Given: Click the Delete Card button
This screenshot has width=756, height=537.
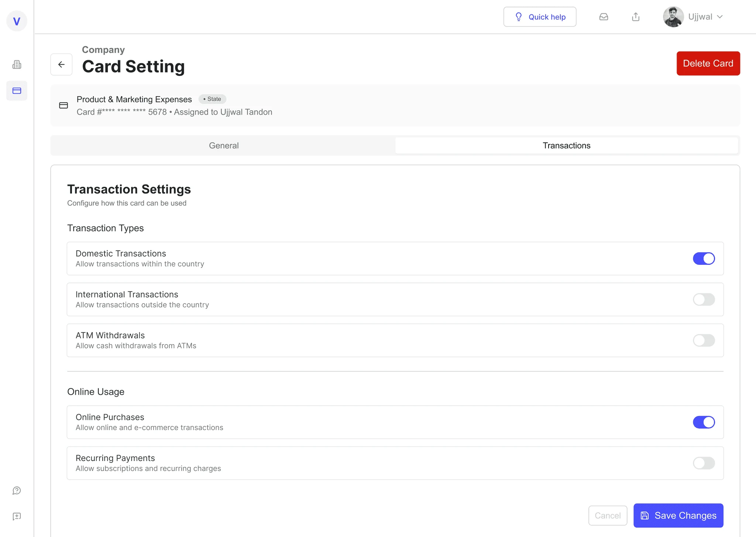Looking at the screenshot, I should click(x=708, y=63).
